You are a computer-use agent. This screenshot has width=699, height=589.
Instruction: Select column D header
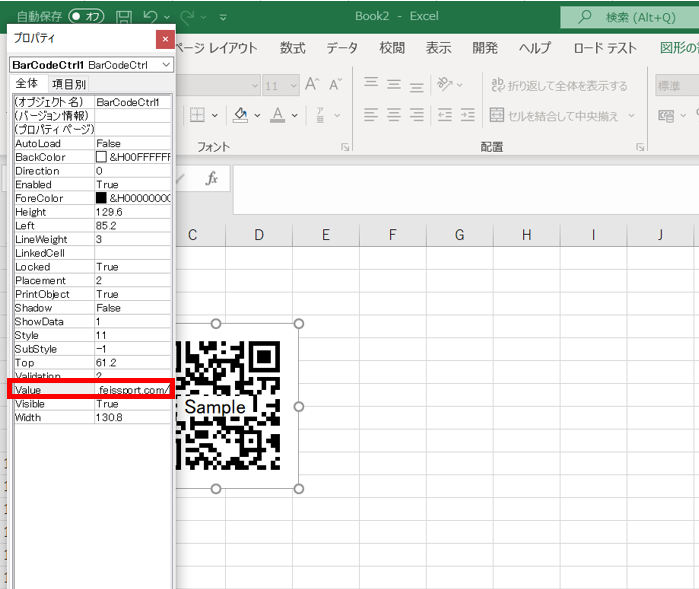259,235
